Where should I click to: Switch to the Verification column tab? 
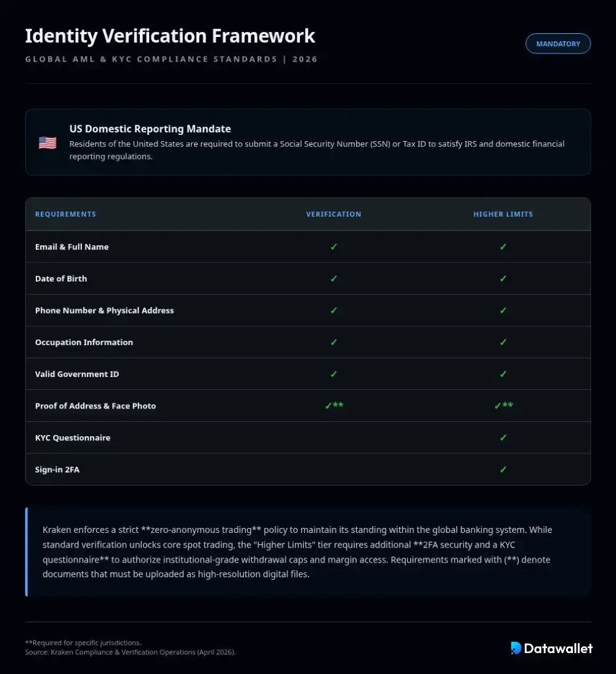click(x=333, y=214)
